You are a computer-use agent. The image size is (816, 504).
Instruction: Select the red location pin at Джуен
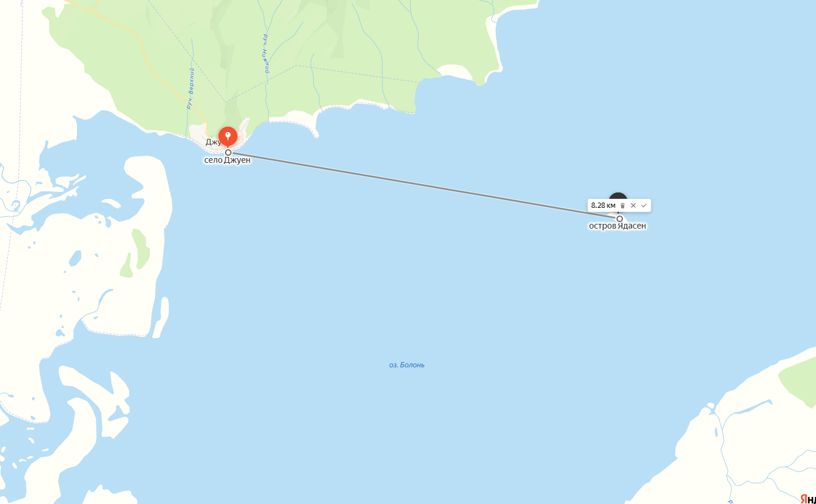tap(228, 137)
